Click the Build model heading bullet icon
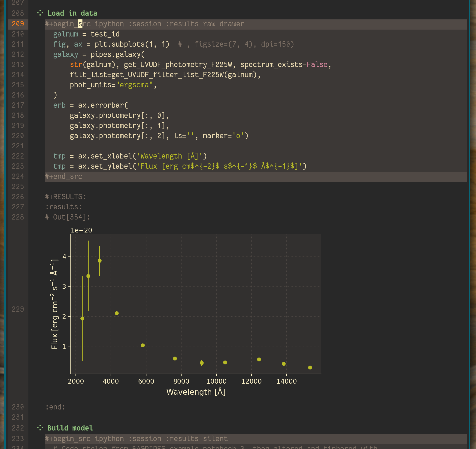The image size is (476, 449). (40, 428)
